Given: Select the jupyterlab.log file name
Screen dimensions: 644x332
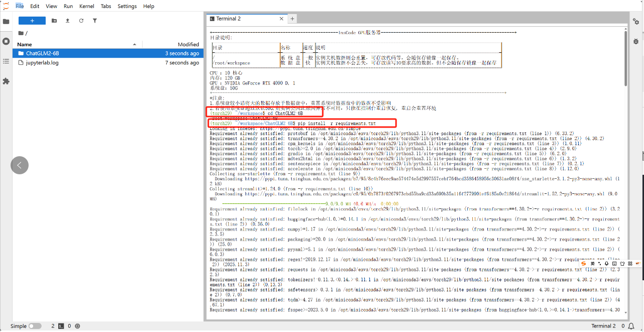Looking at the screenshot, I should pyautogui.click(x=42, y=63).
